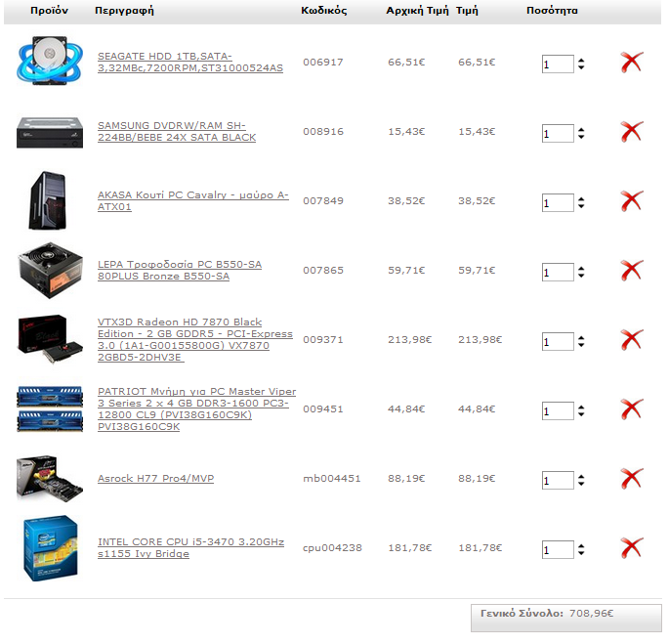Remove INTEL CORE i5-3470 CPU item
669x644 pixels.
click(632, 548)
